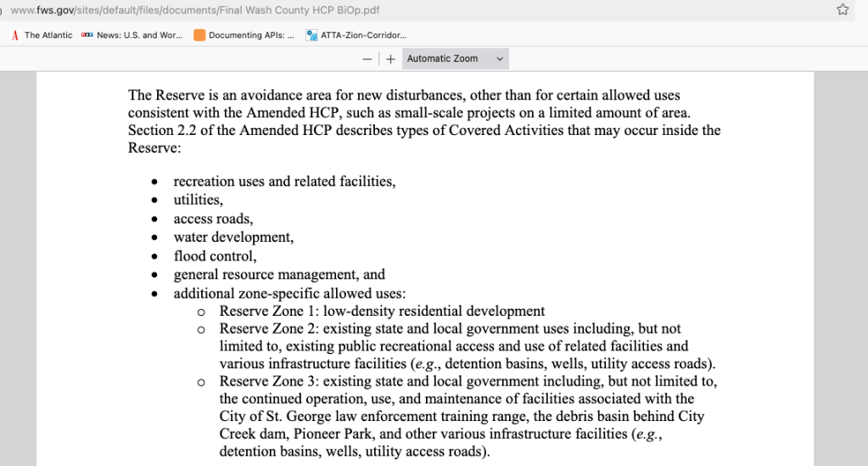
Task: Click the Reserve Zone 3 sub-item text
Action: [467, 381]
